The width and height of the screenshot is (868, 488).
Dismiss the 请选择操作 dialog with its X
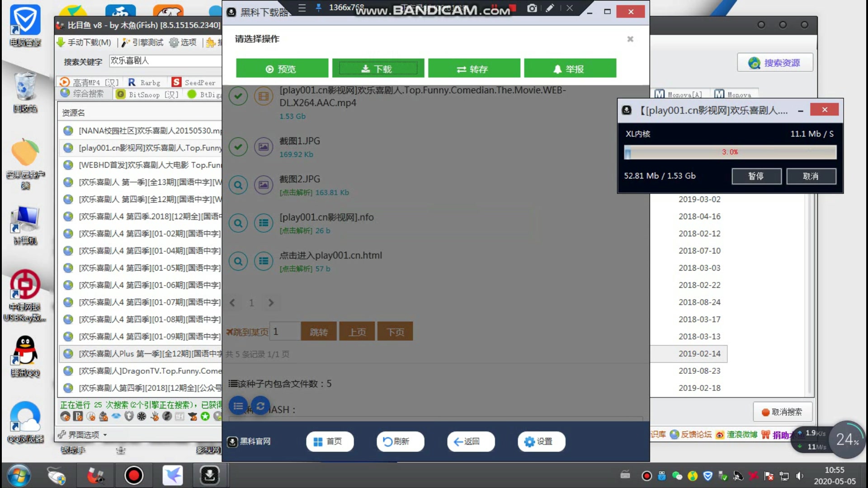point(630,39)
